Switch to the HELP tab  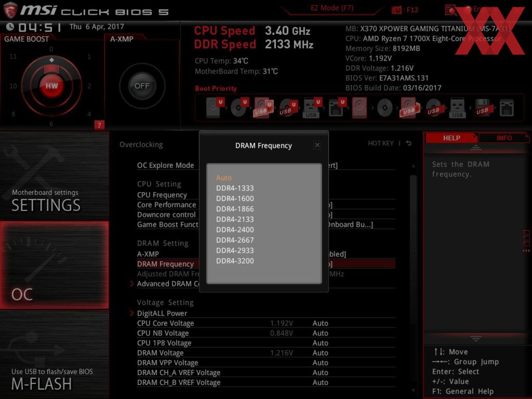tap(451, 138)
